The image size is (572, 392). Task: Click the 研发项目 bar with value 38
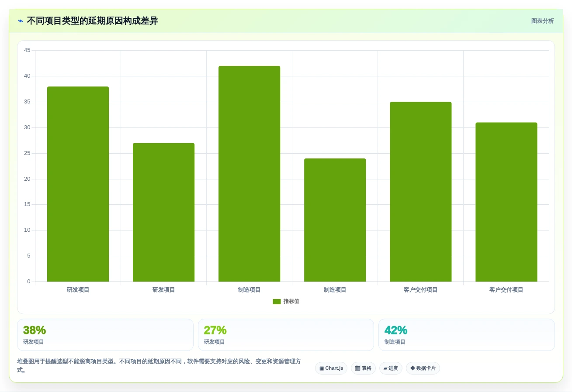pos(78,184)
